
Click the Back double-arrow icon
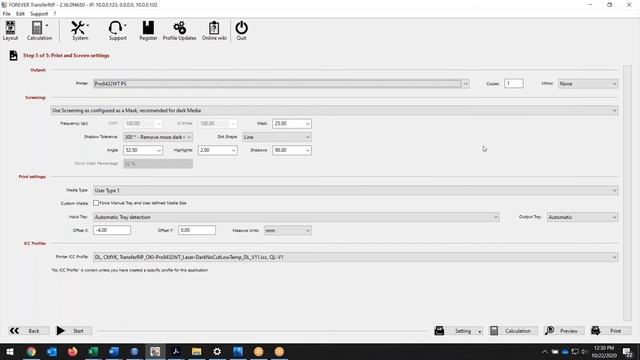click(x=14, y=331)
